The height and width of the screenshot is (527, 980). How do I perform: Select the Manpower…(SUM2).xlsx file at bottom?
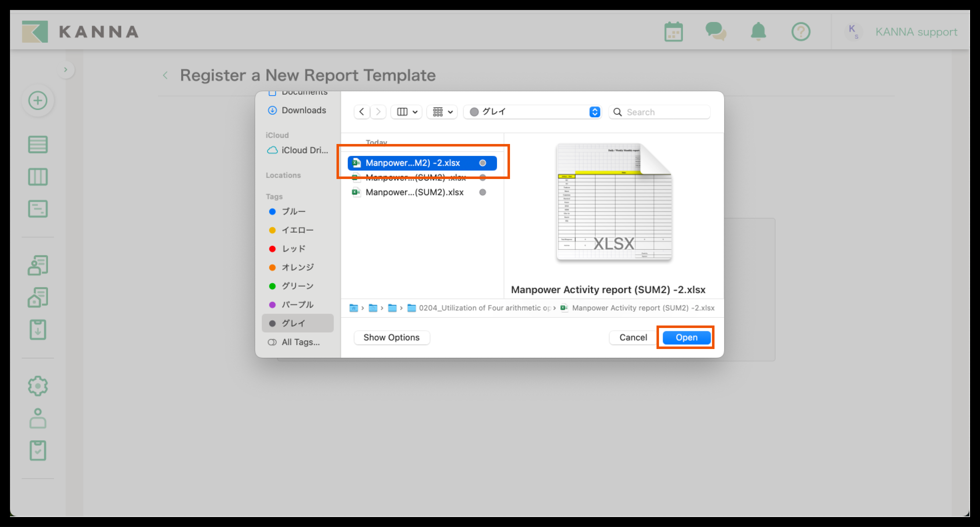414,192
